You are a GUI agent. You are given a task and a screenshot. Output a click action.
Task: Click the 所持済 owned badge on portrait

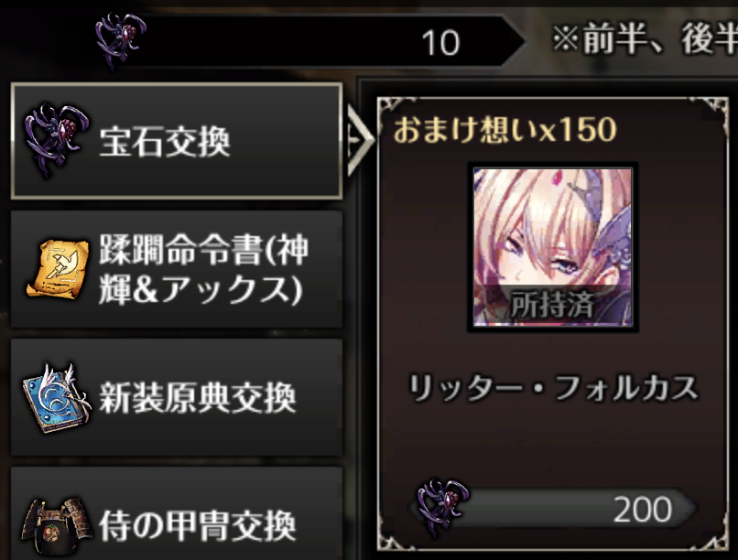pyautogui.click(x=552, y=304)
